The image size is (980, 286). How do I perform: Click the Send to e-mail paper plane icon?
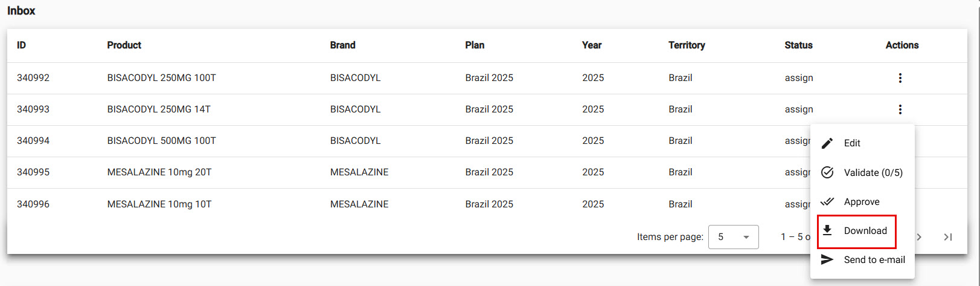[x=827, y=259]
